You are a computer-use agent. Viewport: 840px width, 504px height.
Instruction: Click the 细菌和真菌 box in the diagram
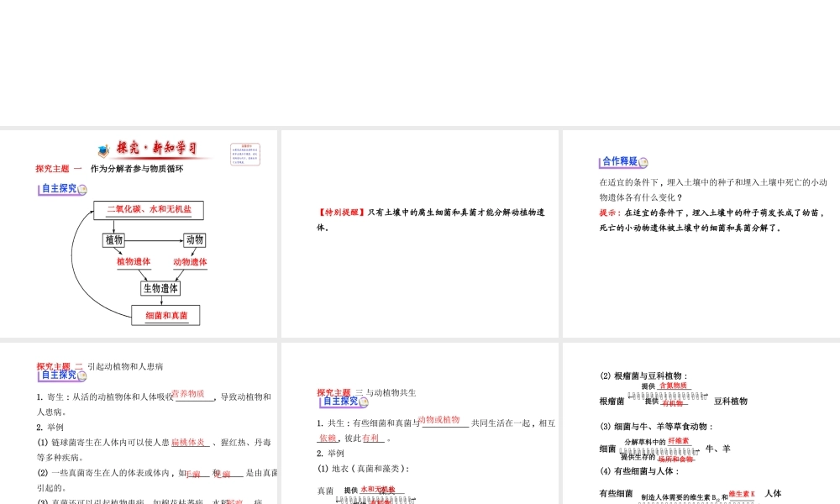165,316
